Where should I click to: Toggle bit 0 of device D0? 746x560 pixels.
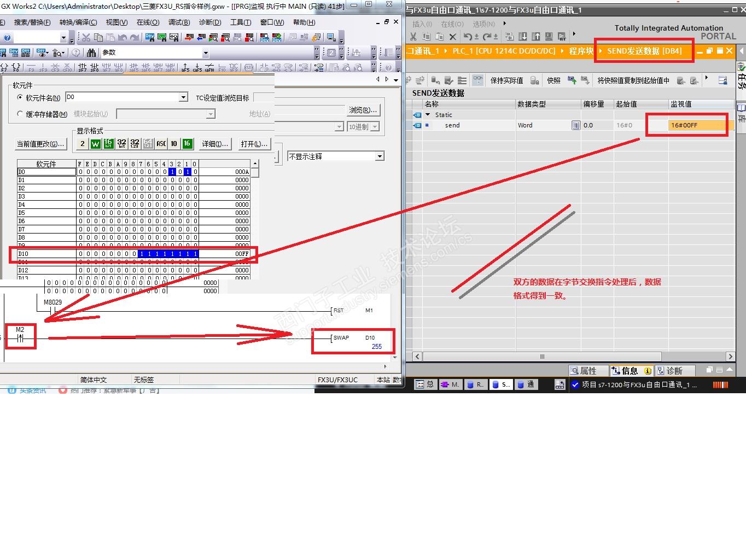195,172
